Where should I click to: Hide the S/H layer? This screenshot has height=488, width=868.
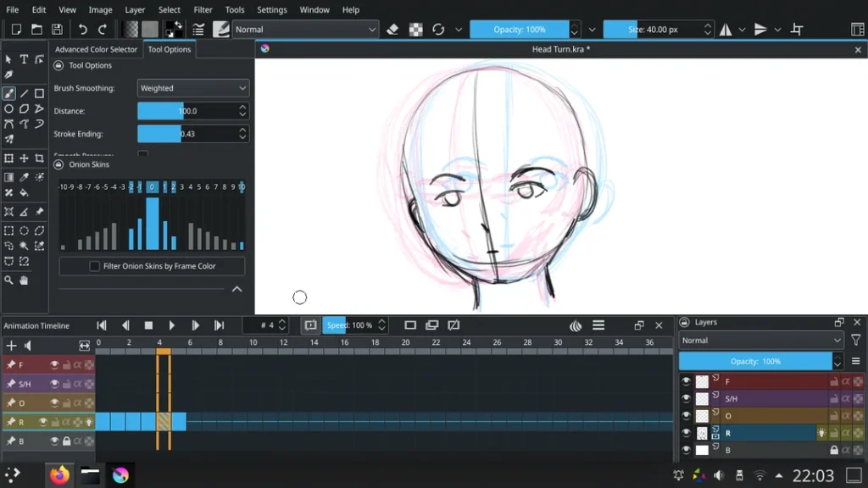685,398
